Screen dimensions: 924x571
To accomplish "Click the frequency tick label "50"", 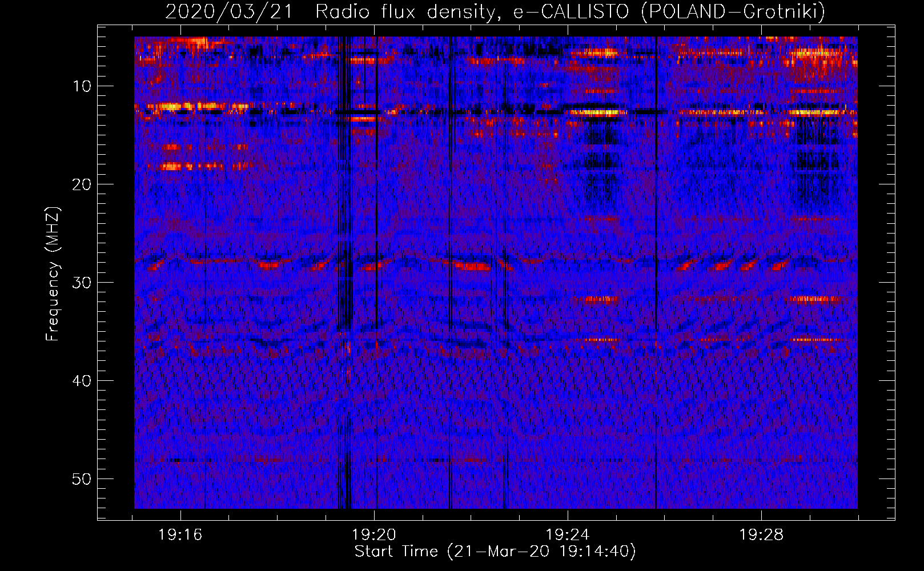I will (82, 479).
